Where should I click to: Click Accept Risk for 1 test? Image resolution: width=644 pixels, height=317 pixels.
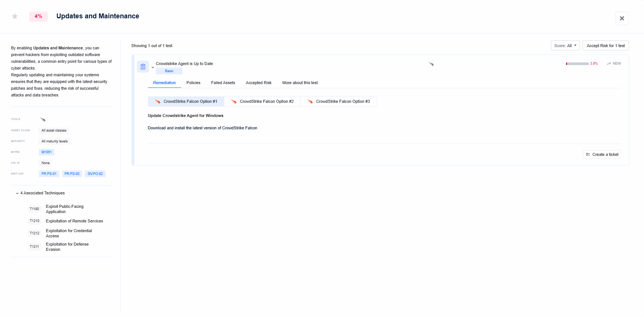point(606,46)
